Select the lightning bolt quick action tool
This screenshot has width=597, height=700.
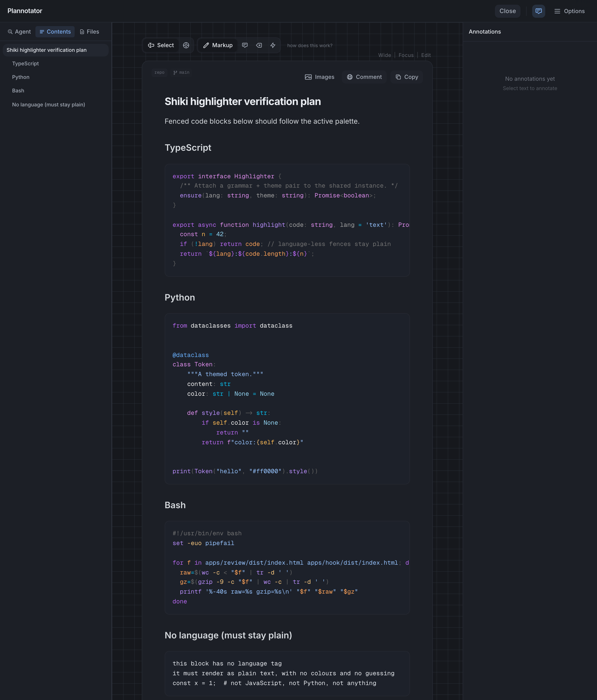tap(273, 45)
